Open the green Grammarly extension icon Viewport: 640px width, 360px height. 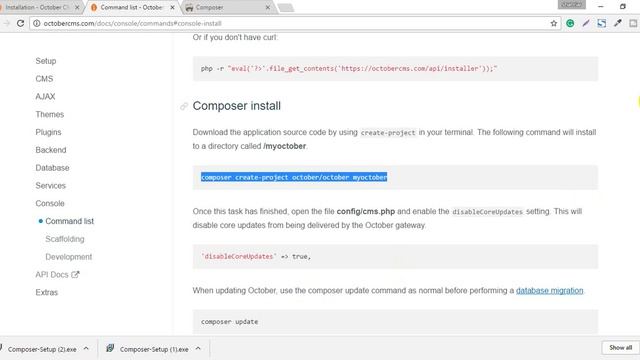pyautogui.click(x=570, y=23)
